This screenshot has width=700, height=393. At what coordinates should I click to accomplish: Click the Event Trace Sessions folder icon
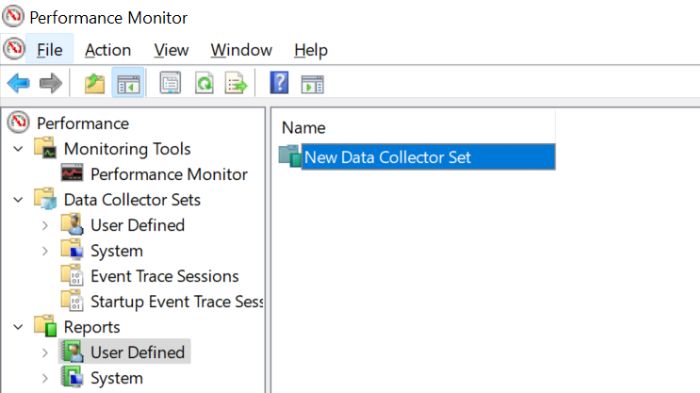pos(72,275)
